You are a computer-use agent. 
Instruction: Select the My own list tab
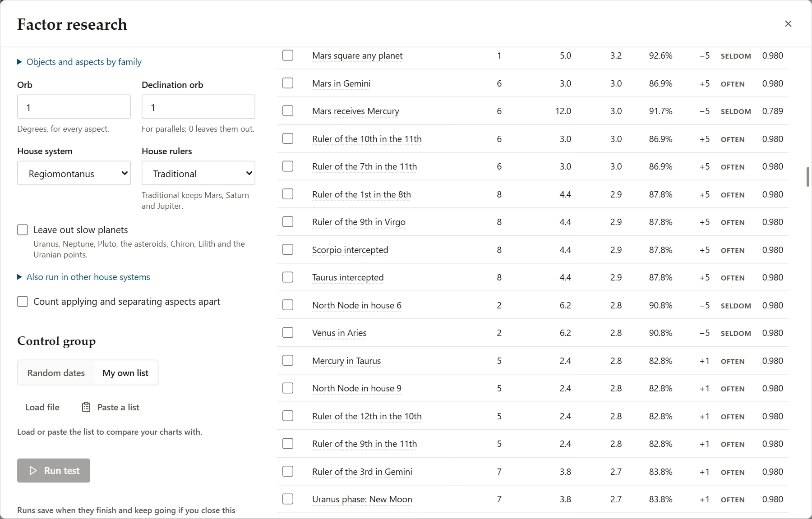click(125, 373)
